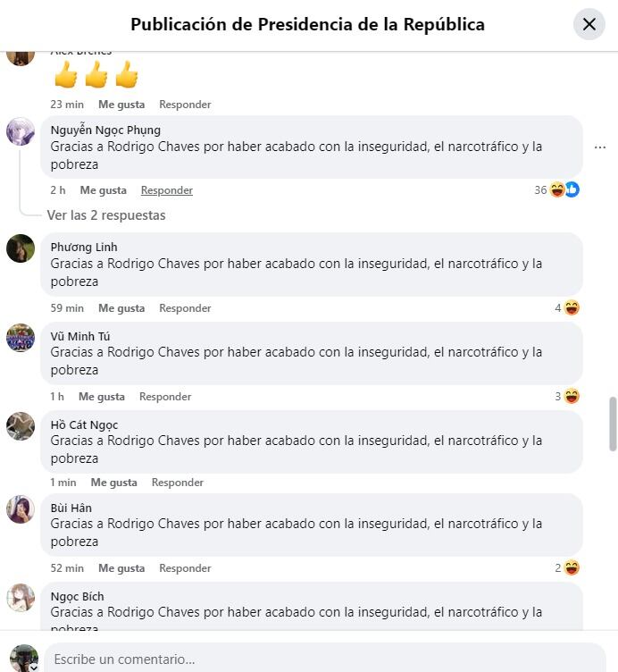Click Vũ Minh Tú's profile avatar
Image resolution: width=618 pixels, height=672 pixels.
21,338
